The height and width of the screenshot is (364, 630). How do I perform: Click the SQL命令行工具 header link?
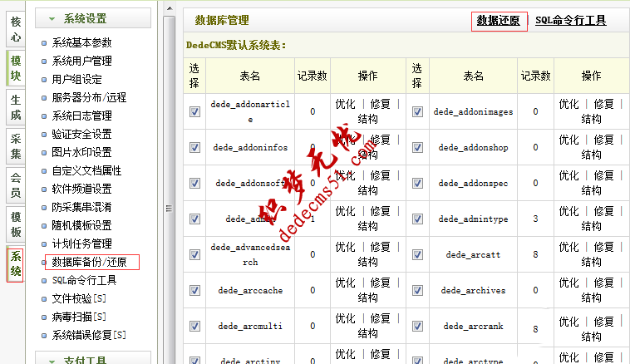[x=570, y=21]
